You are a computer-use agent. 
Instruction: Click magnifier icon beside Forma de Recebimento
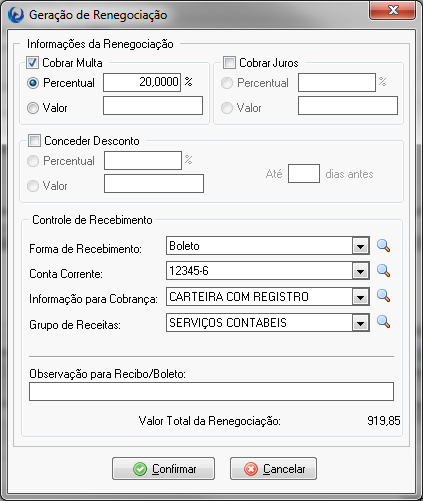pyautogui.click(x=383, y=246)
